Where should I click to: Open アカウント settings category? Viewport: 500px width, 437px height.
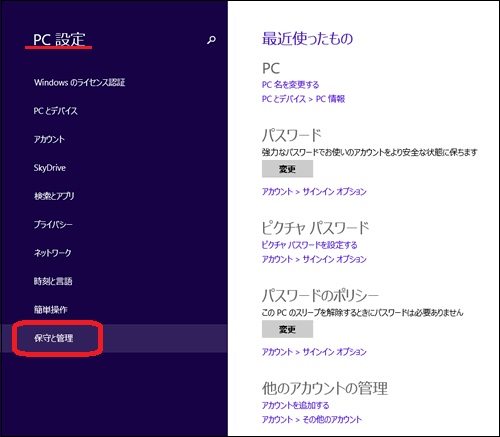click(x=49, y=139)
